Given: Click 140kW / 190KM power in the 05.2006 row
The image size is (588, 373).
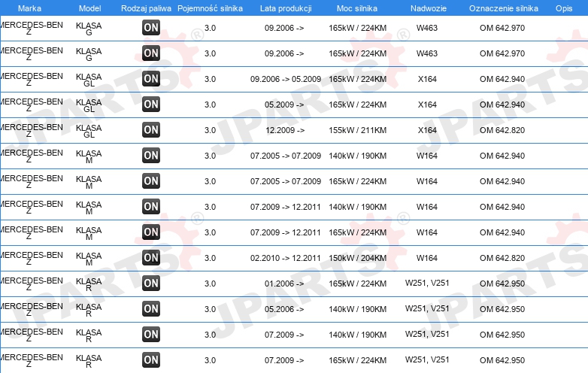Looking at the screenshot, I should (357, 309).
